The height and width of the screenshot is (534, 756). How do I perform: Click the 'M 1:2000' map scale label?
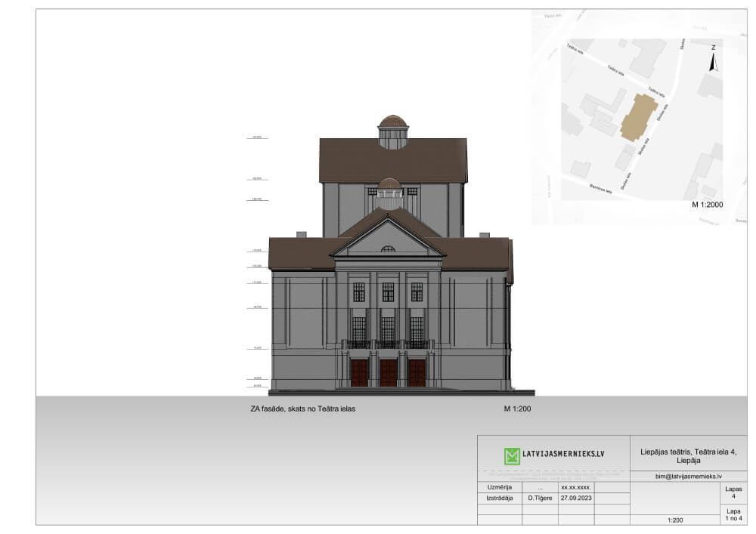[708, 205]
